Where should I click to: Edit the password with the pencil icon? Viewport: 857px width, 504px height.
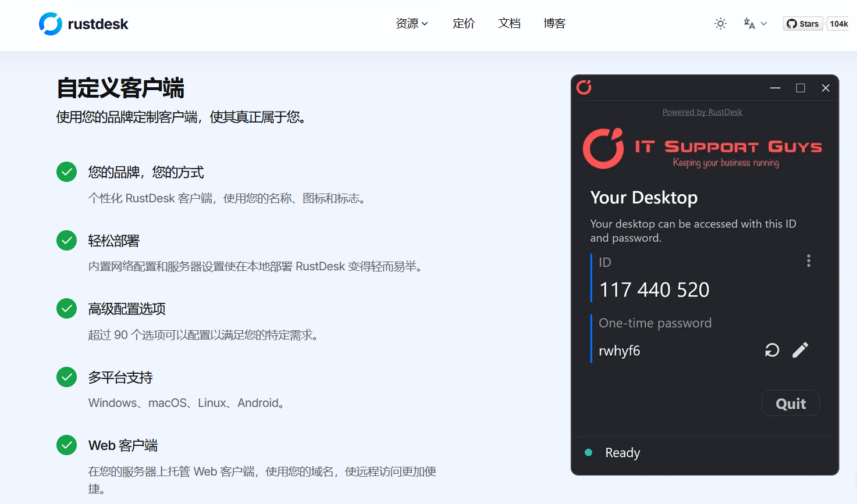tap(801, 350)
